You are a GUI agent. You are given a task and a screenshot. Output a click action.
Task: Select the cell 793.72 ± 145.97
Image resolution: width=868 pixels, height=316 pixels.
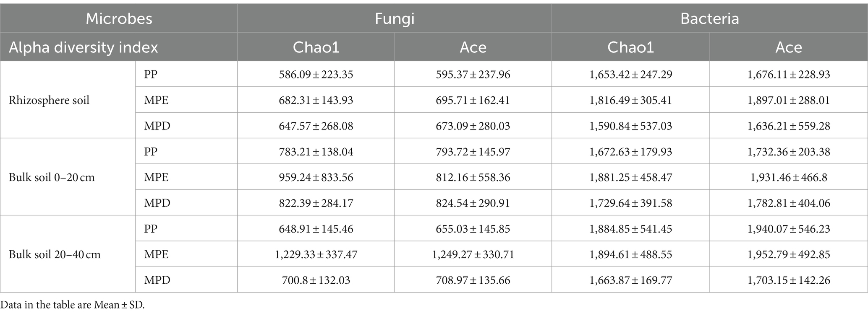[473, 151]
